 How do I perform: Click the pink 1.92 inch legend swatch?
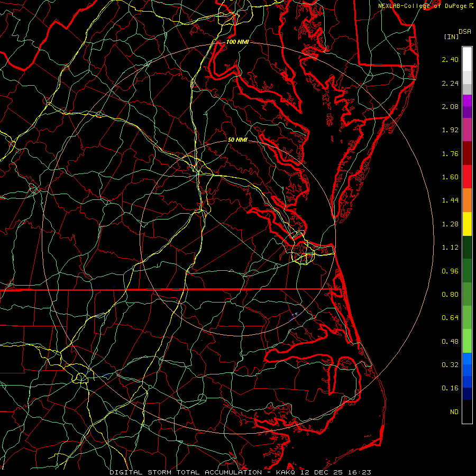[x=467, y=130]
